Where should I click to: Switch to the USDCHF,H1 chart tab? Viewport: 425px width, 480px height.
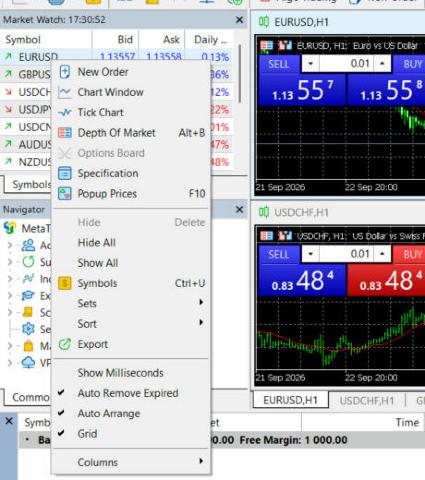[367, 400]
